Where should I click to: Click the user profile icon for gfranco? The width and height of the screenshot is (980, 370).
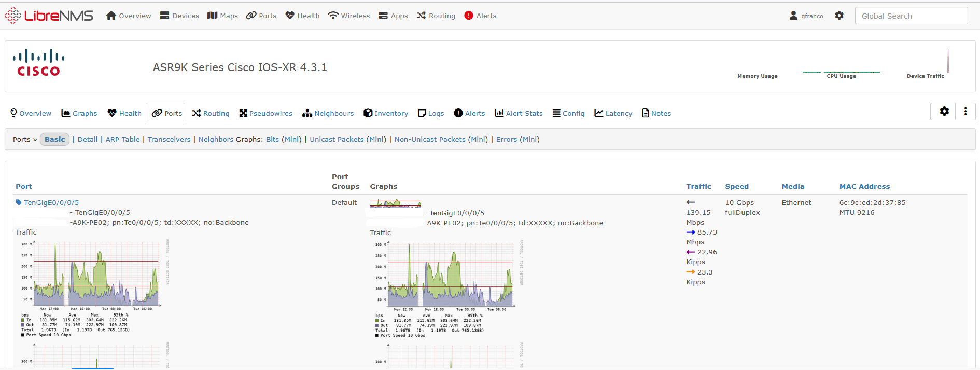[793, 16]
